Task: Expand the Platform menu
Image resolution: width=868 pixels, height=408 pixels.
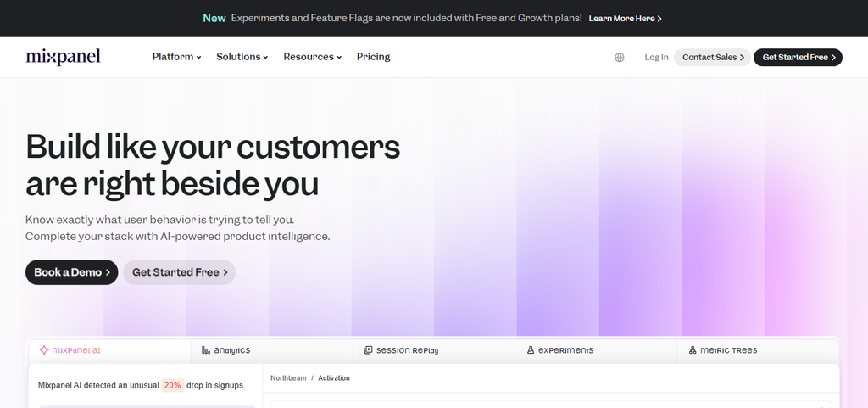Action: tap(176, 57)
